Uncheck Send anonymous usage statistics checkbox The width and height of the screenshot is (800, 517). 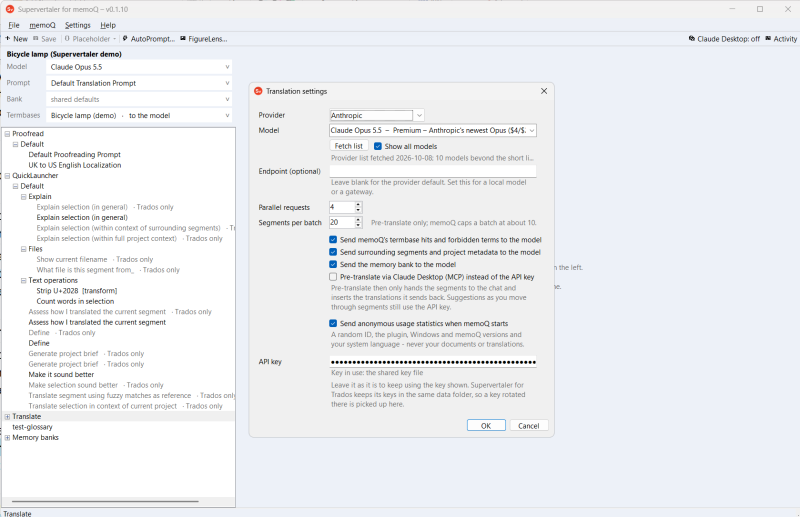click(x=333, y=324)
